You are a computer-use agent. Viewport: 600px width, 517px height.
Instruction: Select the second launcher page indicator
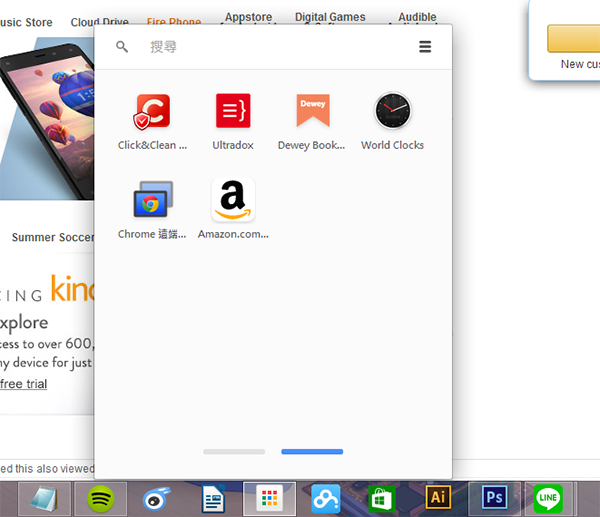[x=312, y=452]
